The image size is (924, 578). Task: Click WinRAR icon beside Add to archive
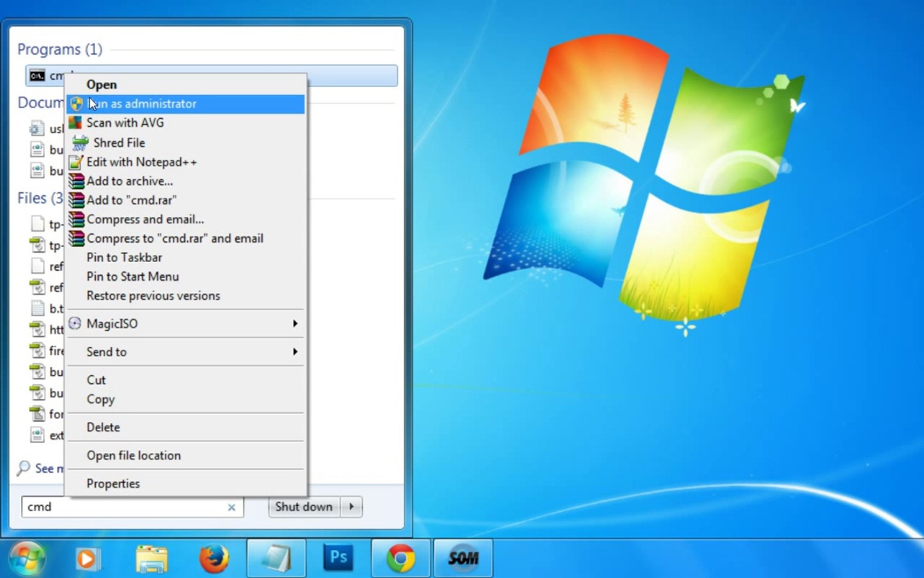pyautogui.click(x=76, y=181)
